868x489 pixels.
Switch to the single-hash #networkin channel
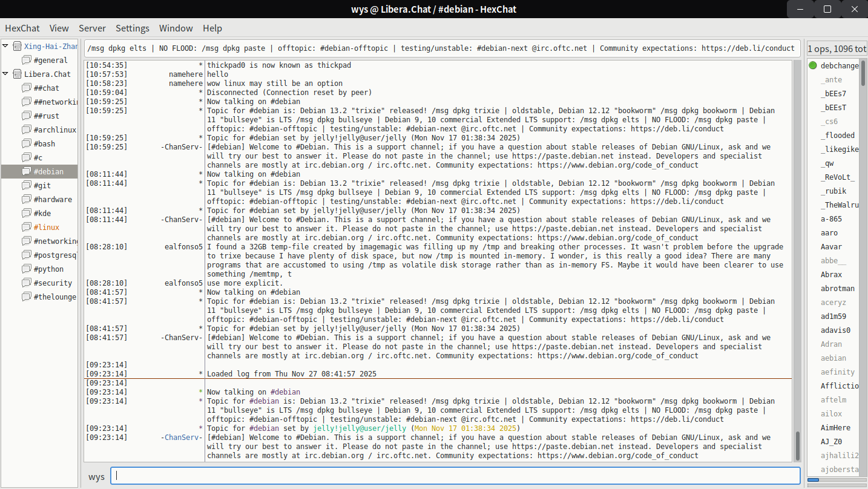pyautogui.click(x=56, y=241)
